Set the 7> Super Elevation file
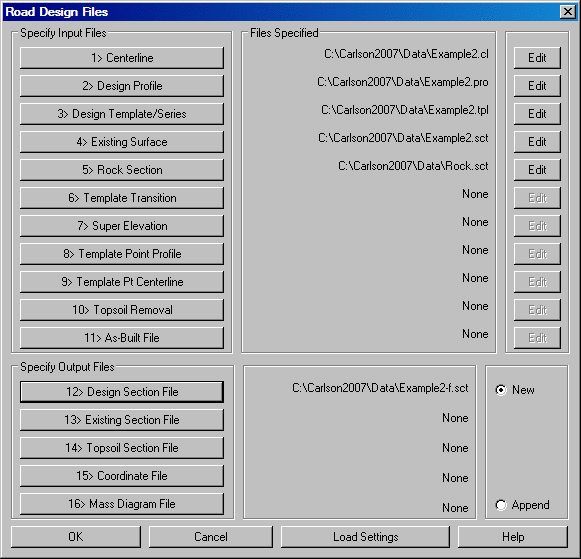This screenshot has height=559, width=581. point(122,226)
